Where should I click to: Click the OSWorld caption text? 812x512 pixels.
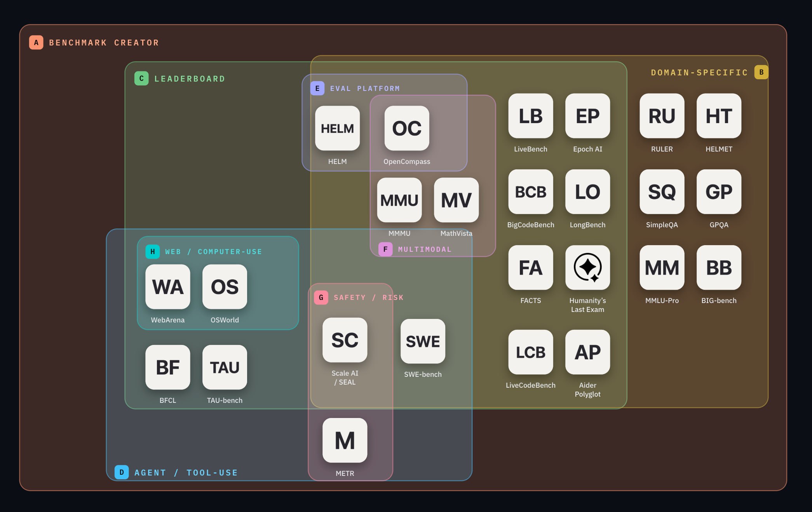click(225, 320)
